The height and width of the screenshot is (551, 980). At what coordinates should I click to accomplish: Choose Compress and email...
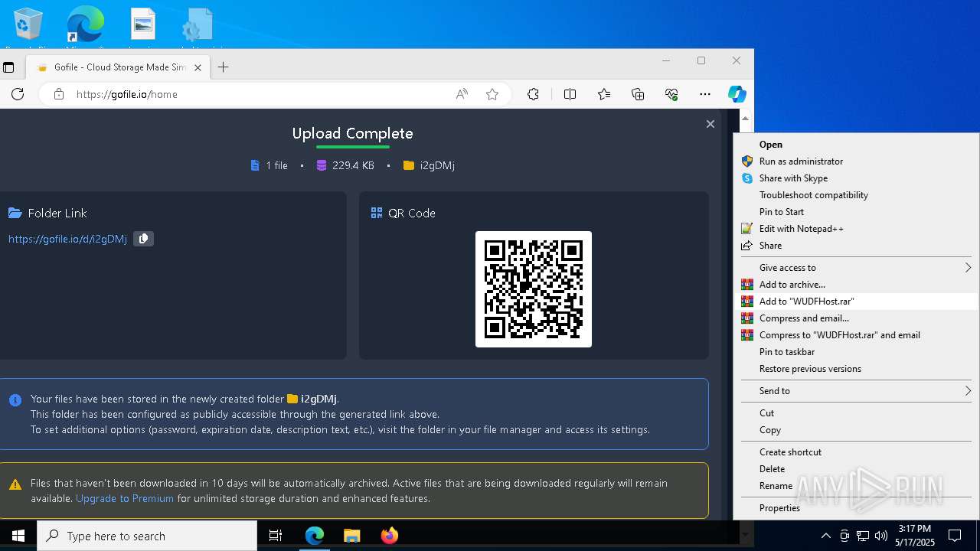click(856, 318)
